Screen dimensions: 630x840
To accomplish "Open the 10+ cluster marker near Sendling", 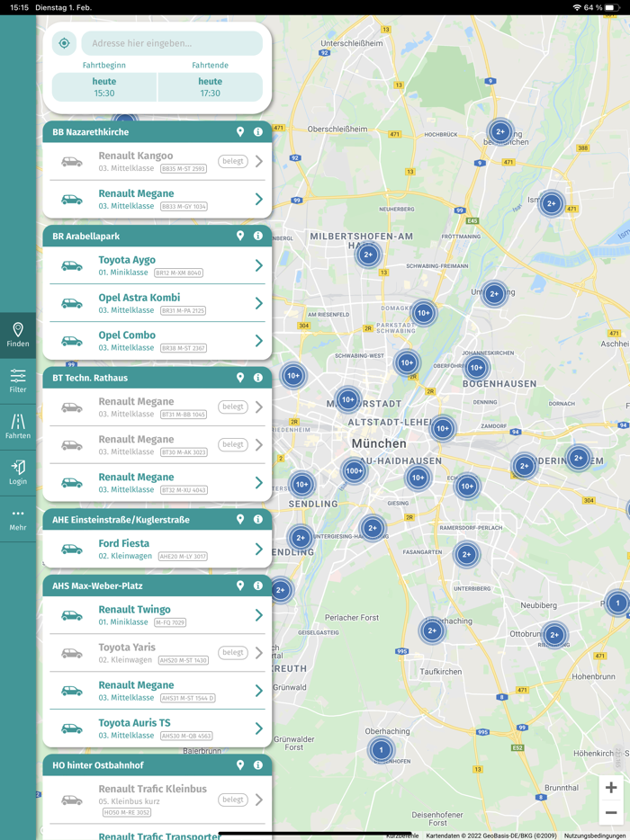I will point(301,484).
